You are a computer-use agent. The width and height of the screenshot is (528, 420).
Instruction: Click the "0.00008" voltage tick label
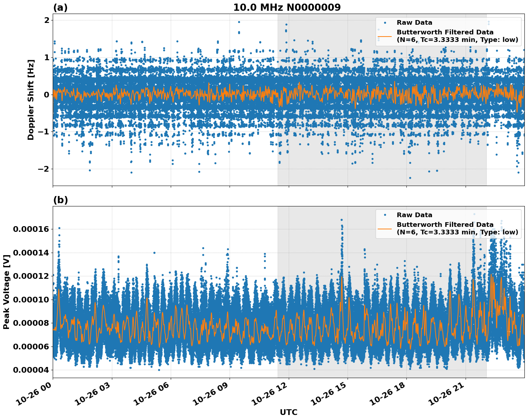tap(31, 323)
